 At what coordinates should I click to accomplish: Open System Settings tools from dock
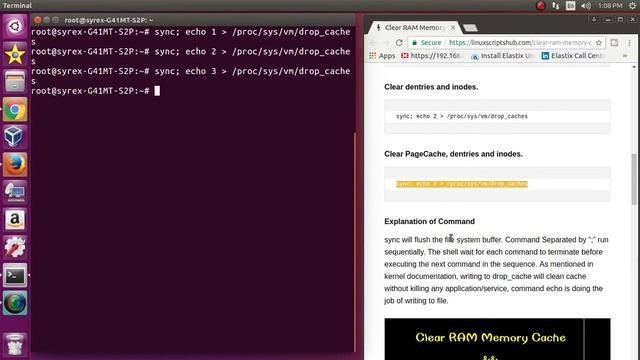pos(15,247)
